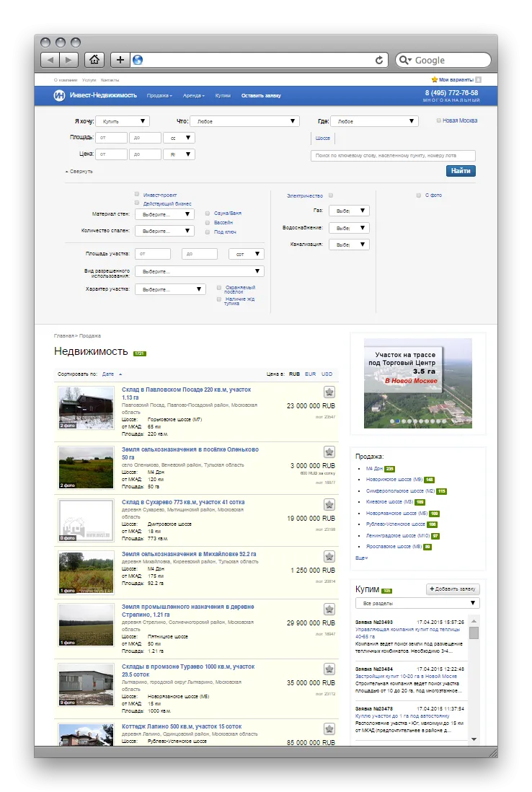Image resolution: width=532 pixels, height=792 pixels.
Task: Open the browser home icon
Action: click(94, 60)
